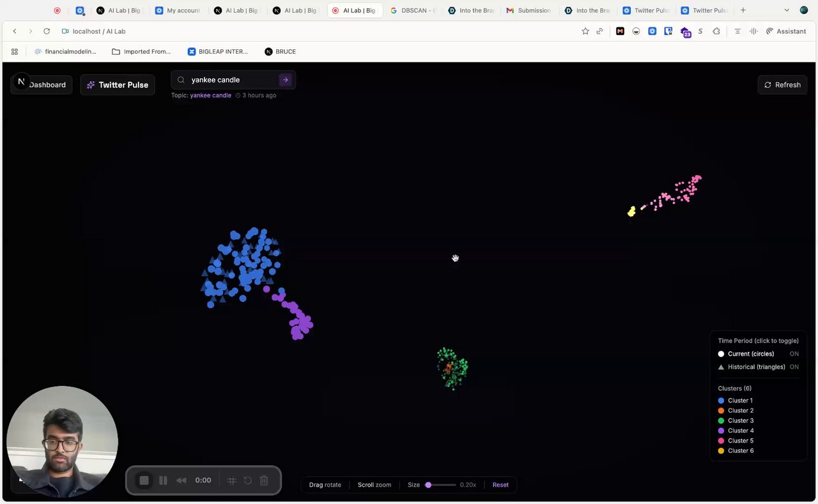Copy page link via the link icon
Viewport: 818px width, 504px height.
point(599,31)
